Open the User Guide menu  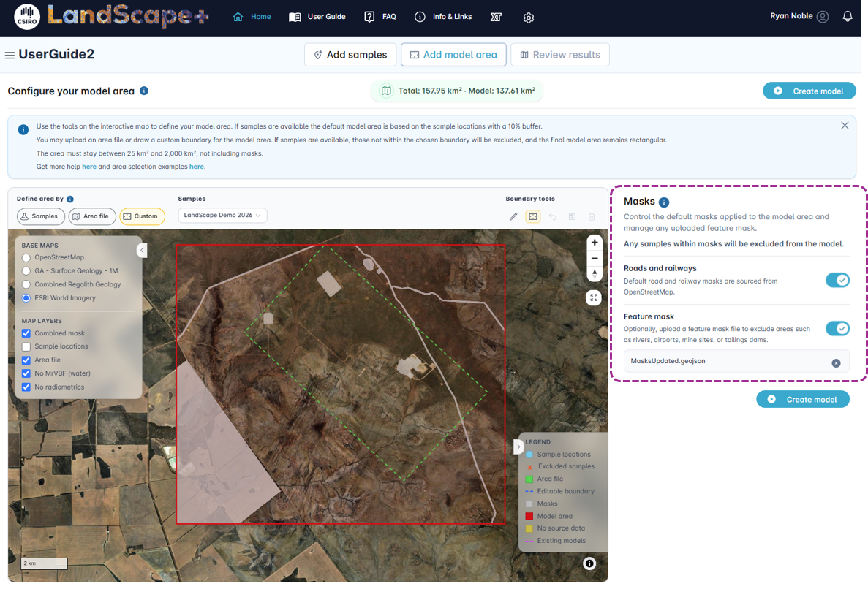tap(317, 17)
